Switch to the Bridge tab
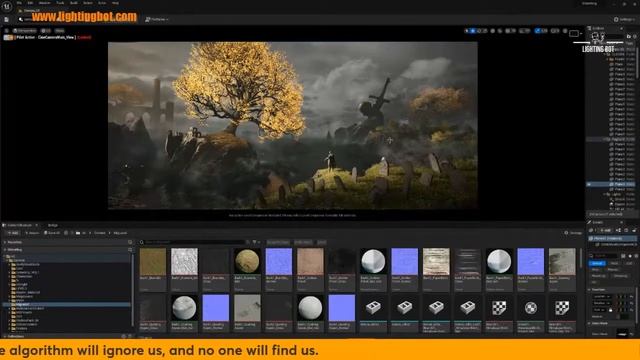The width and height of the screenshot is (640, 360). click(x=53, y=225)
